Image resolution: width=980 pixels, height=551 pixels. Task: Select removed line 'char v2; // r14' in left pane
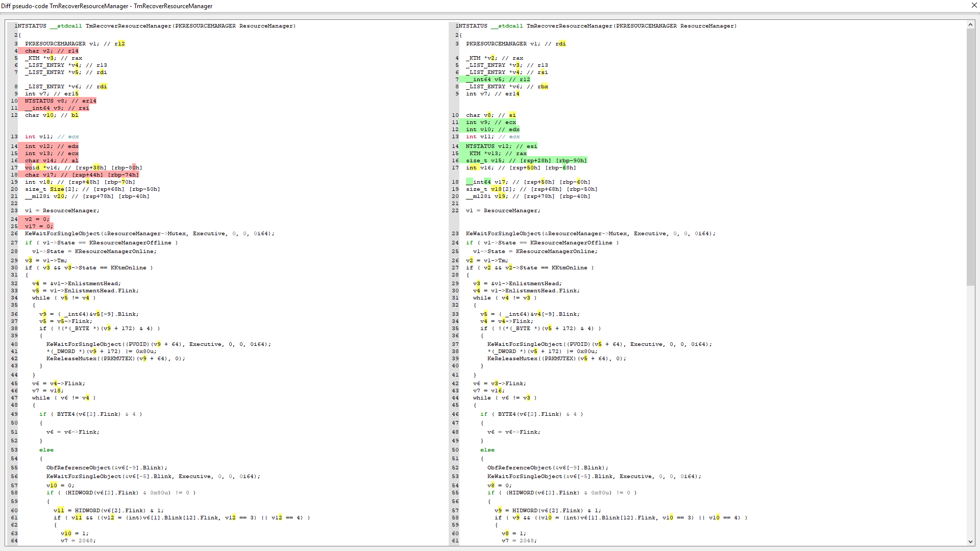click(52, 51)
